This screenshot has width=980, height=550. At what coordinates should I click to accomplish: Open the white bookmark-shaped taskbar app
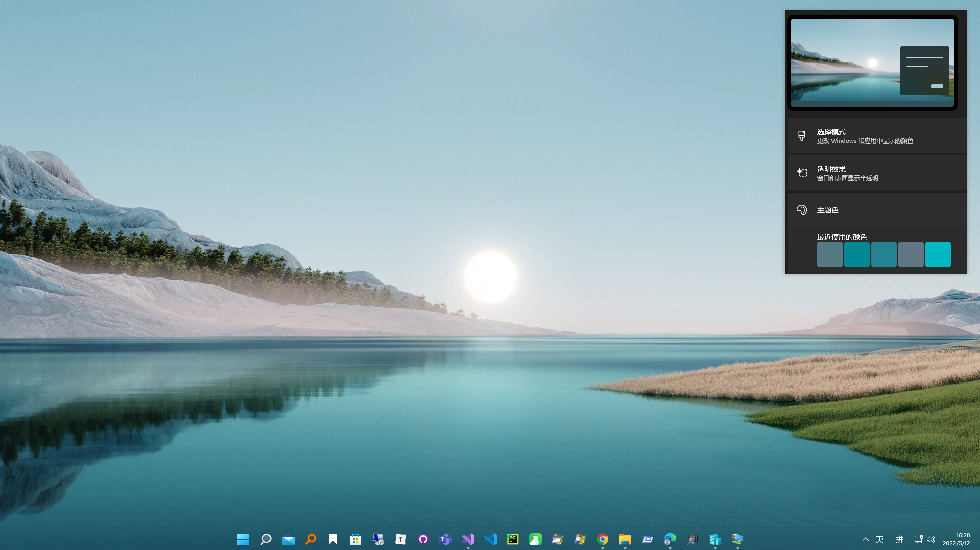click(x=333, y=539)
